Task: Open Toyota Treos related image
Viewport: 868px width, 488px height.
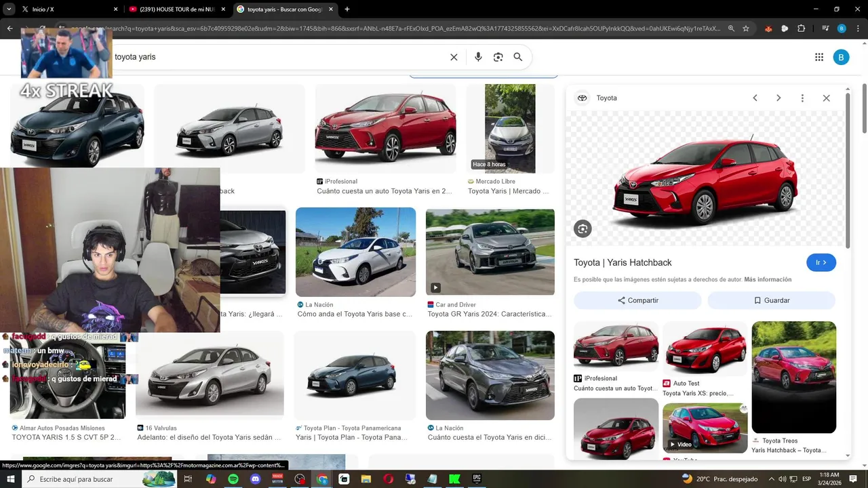Action: tap(793, 377)
